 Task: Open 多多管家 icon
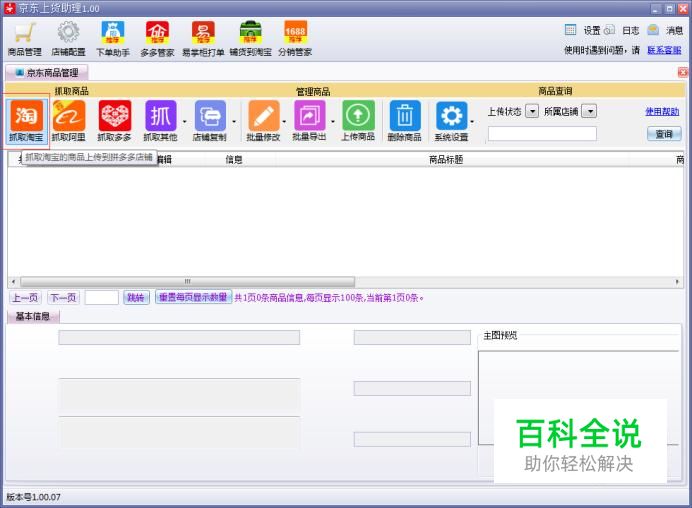click(x=158, y=39)
